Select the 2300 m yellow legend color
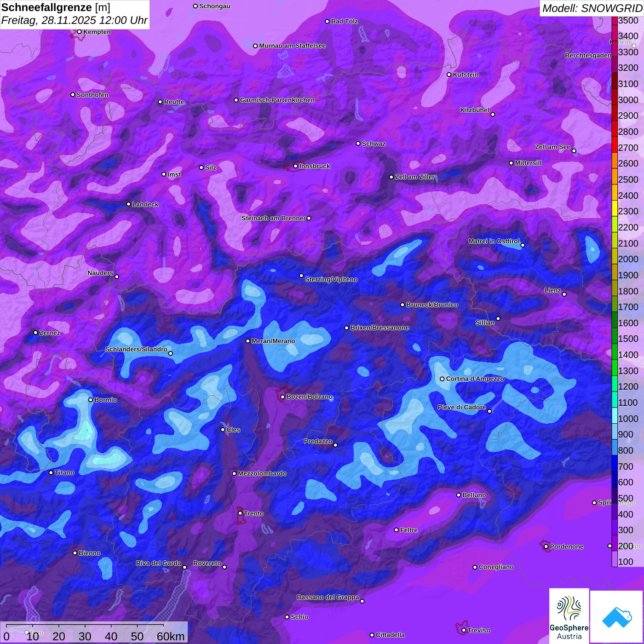The image size is (644, 644). 615,208
